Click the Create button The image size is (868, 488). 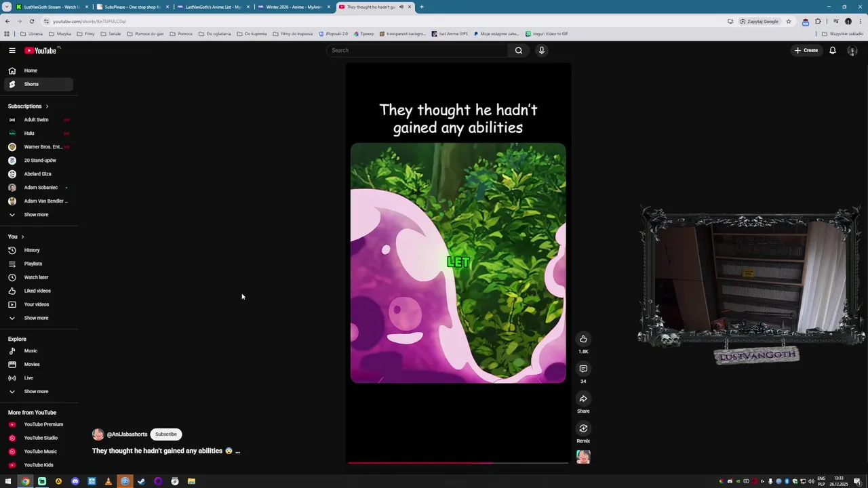[806, 50]
